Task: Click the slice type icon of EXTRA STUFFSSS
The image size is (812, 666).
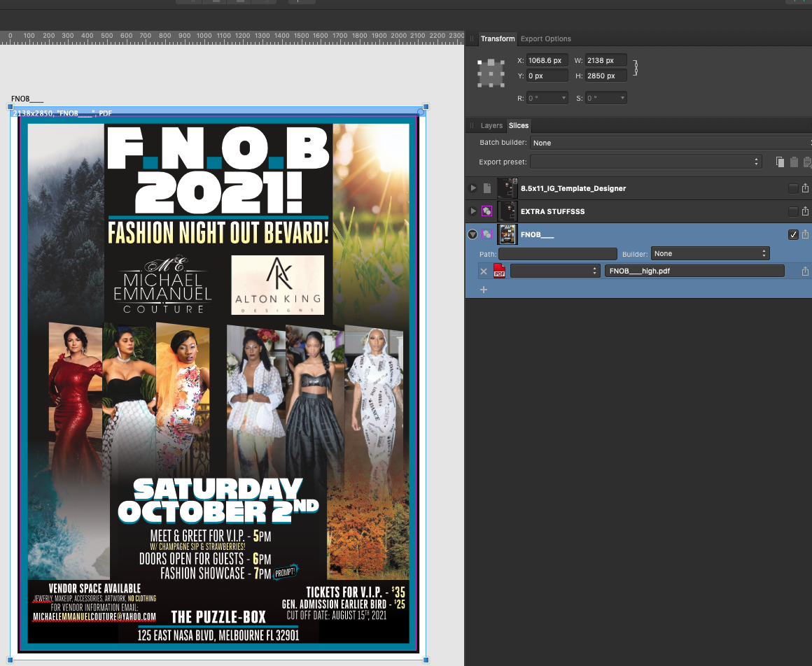Action: (486, 211)
